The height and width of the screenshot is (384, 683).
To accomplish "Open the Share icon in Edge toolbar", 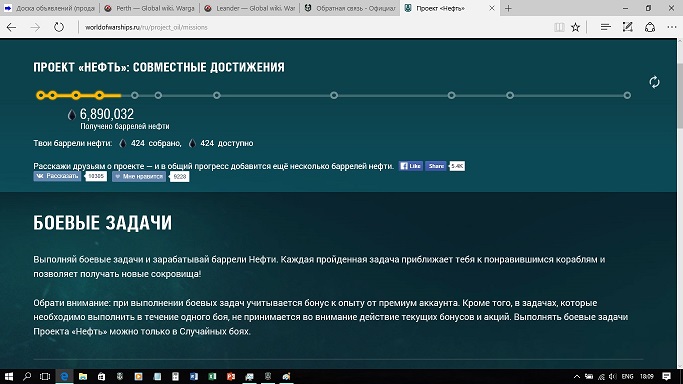I will click(650, 27).
